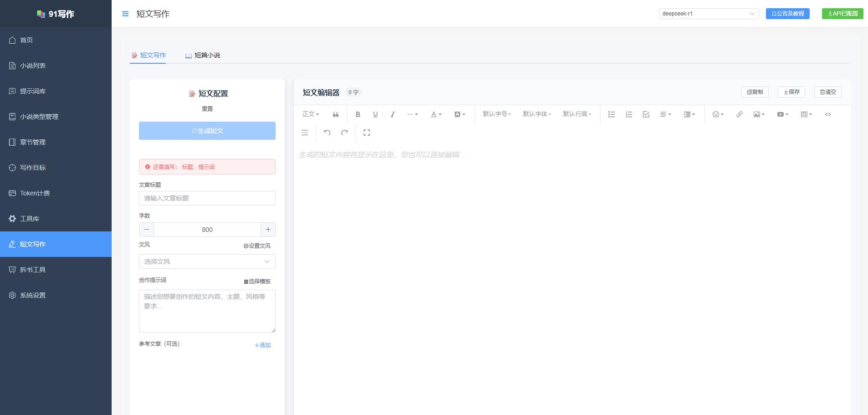Switch to the 短文写作 tab
The image size is (868, 415).
[x=148, y=55]
